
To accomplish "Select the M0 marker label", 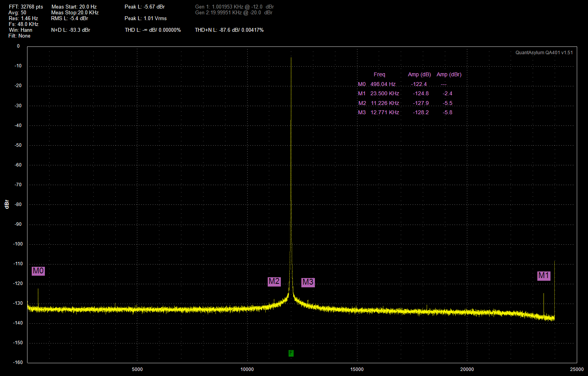I will (38, 271).
